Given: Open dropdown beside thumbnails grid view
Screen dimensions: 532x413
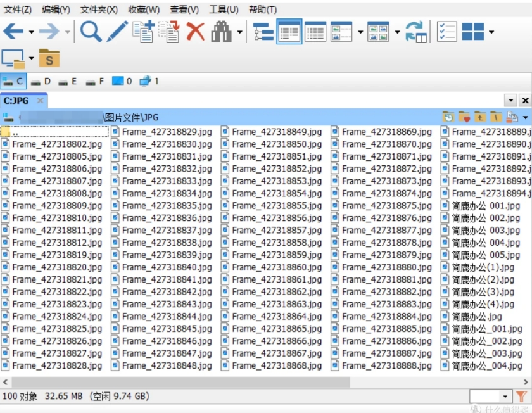Looking at the screenshot, I should [x=397, y=32].
